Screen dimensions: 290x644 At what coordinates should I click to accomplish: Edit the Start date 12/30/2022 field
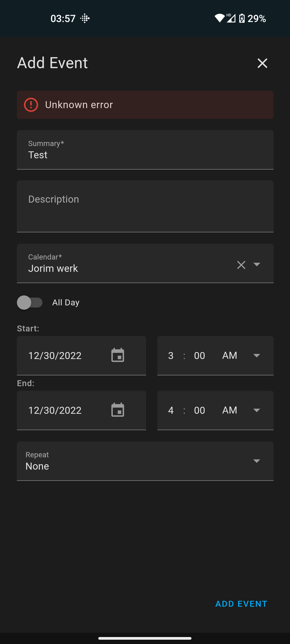click(81, 356)
